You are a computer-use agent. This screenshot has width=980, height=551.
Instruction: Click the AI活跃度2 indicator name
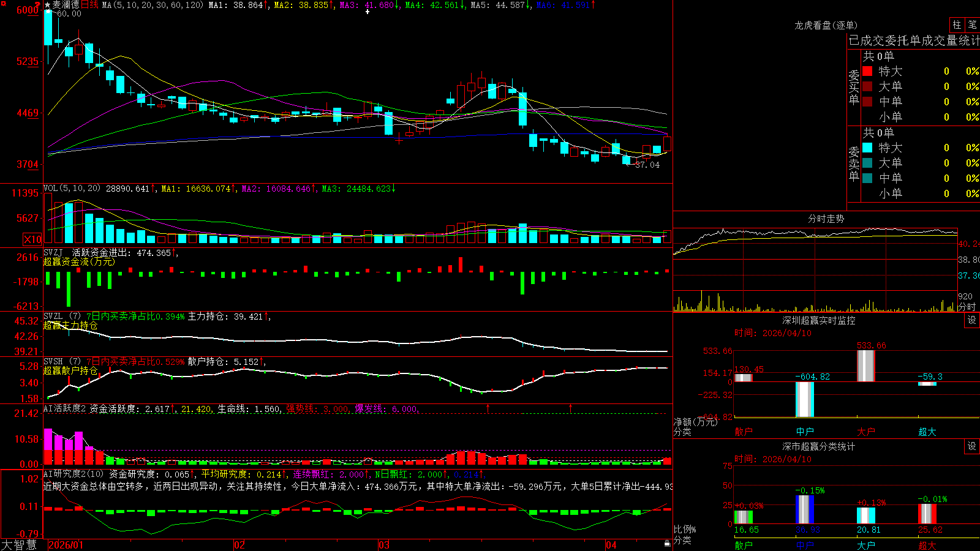(x=65, y=408)
